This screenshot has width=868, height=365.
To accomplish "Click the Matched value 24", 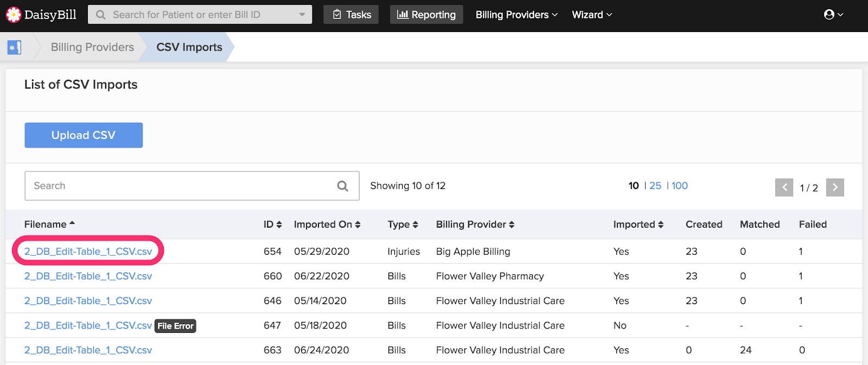I will pos(746,350).
